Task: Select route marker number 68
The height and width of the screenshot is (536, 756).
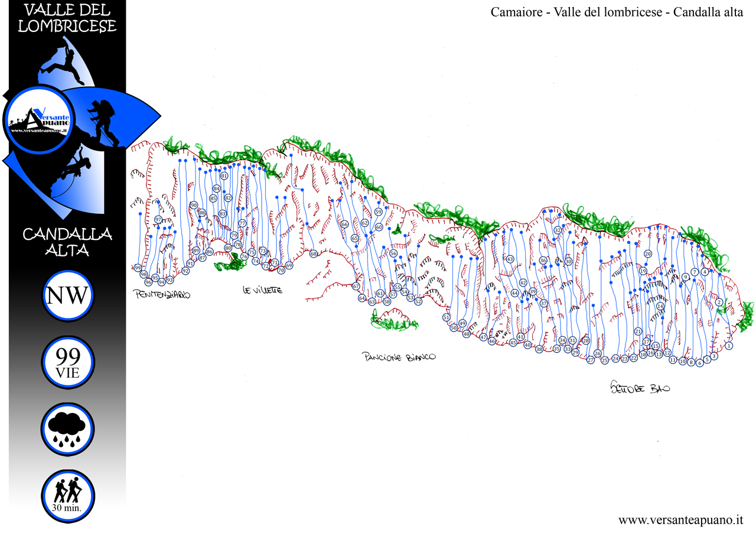Action: coord(313,254)
